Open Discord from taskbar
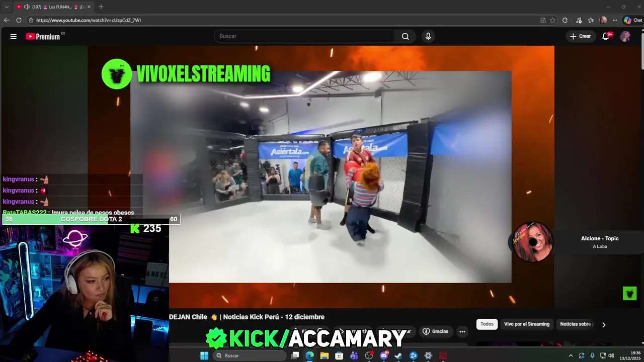644x362 pixels. point(384,355)
